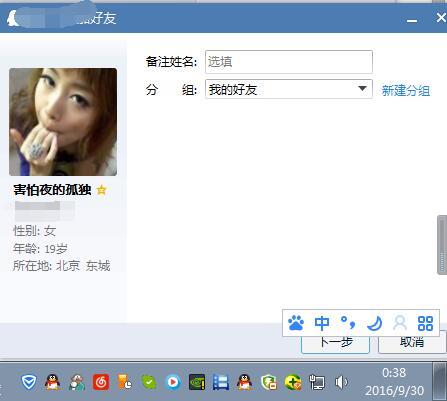Open the input method toolbox grid icon
Screen dimensions: 447x401
425,323
